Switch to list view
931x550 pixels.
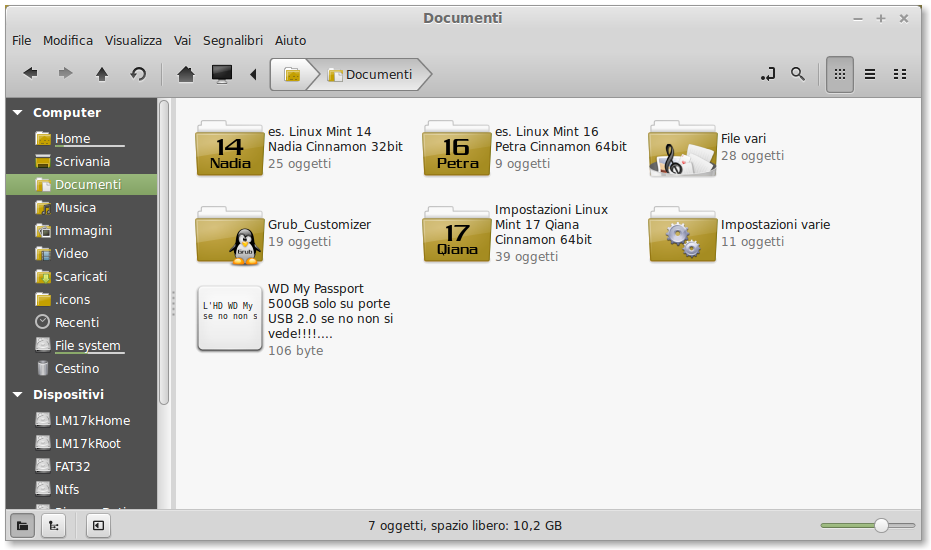coord(870,74)
